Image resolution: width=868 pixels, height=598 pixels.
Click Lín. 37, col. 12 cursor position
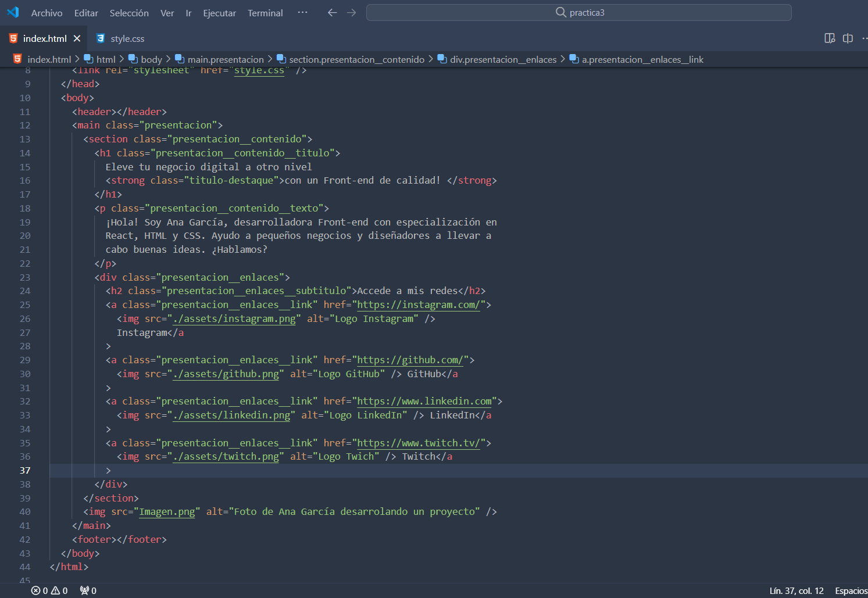click(796, 590)
